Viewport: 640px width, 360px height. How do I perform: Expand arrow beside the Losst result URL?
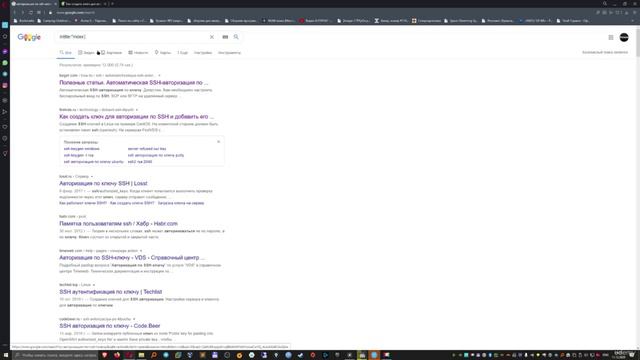91,176
